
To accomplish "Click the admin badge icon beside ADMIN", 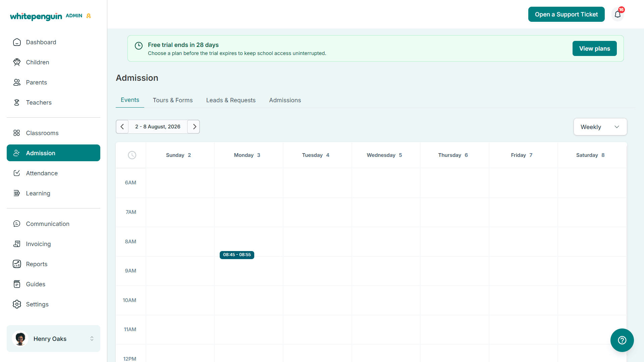I will (x=89, y=16).
